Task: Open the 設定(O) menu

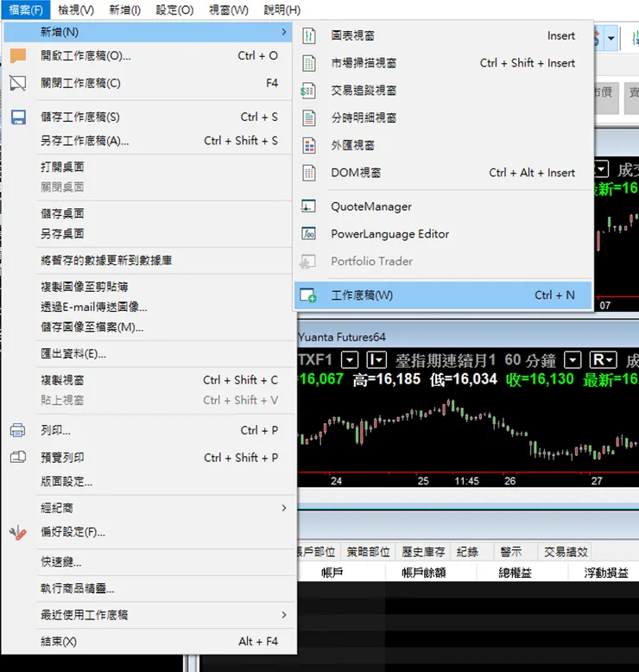Action: tap(174, 10)
